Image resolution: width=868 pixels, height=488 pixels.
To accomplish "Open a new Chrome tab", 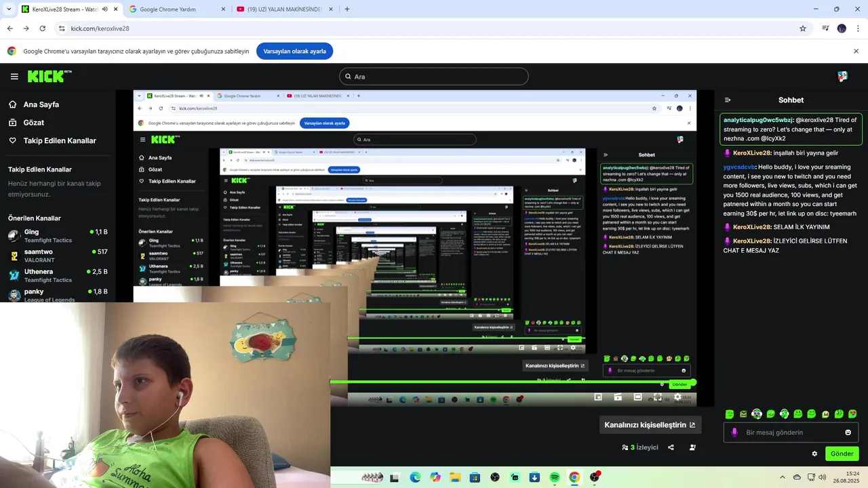I will pos(347,9).
